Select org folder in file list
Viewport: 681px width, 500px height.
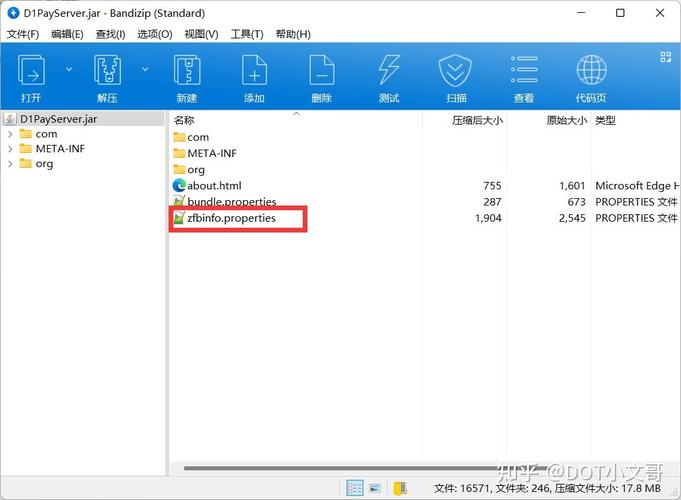(x=196, y=170)
